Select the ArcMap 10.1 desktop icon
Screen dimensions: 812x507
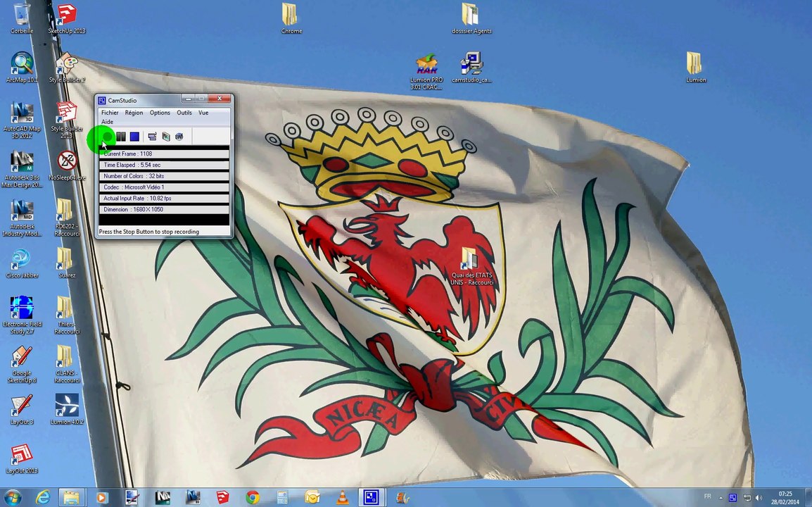click(22, 68)
